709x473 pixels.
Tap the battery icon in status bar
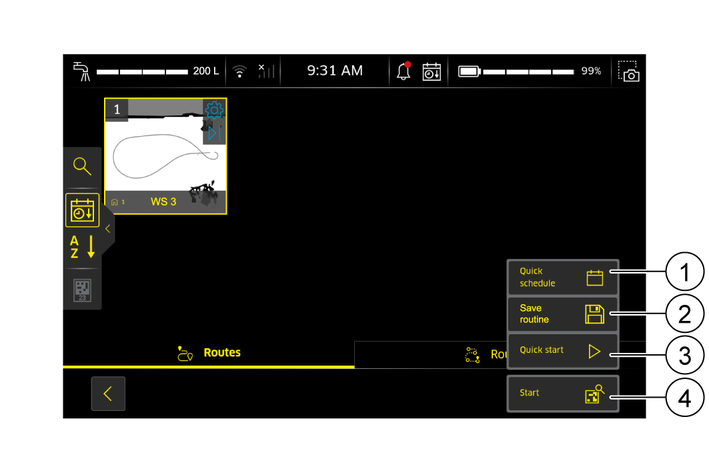pyautogui.click(x=468, y=71)
